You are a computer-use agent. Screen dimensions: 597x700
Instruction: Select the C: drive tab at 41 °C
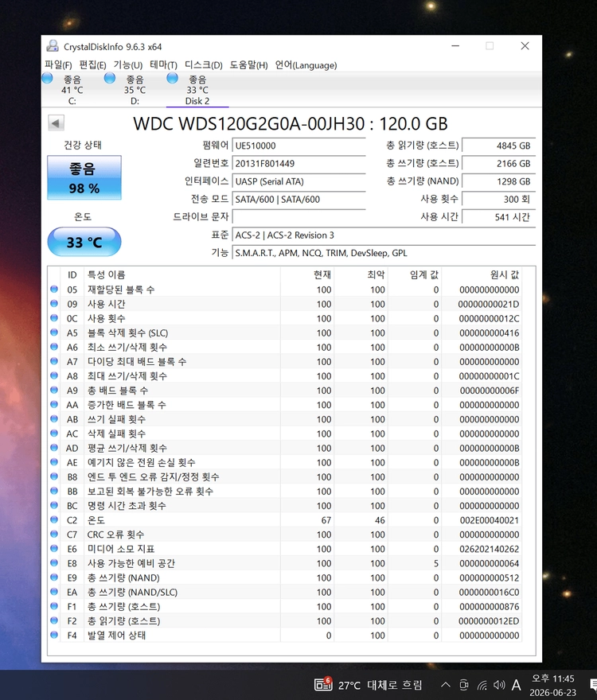point(72,90)
